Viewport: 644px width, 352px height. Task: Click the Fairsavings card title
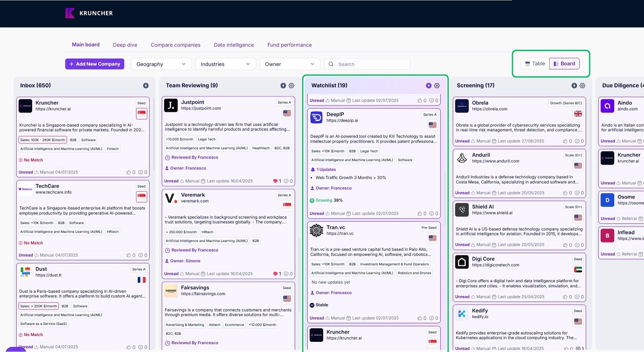pos(195,288)
